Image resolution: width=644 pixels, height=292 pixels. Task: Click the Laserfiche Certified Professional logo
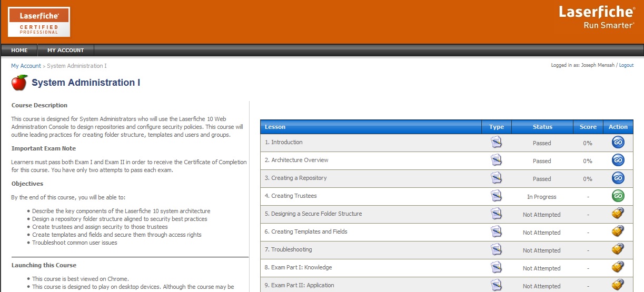[39, 22]
